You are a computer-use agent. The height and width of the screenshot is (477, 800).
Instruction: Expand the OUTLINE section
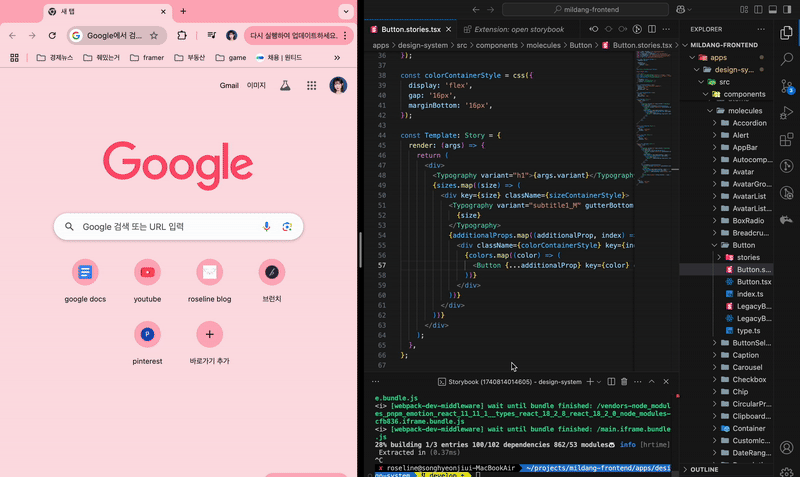pyautogui.click(x=728, y=469)
